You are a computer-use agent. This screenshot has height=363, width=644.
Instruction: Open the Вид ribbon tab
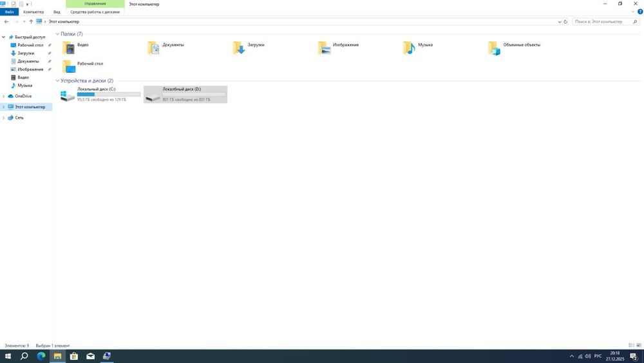[57, 12]
